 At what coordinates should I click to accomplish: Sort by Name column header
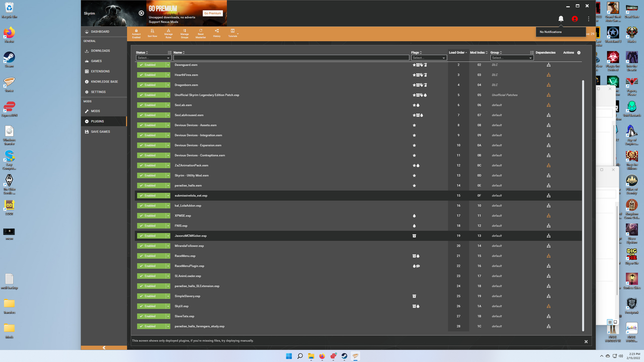[x=179, y=53]
